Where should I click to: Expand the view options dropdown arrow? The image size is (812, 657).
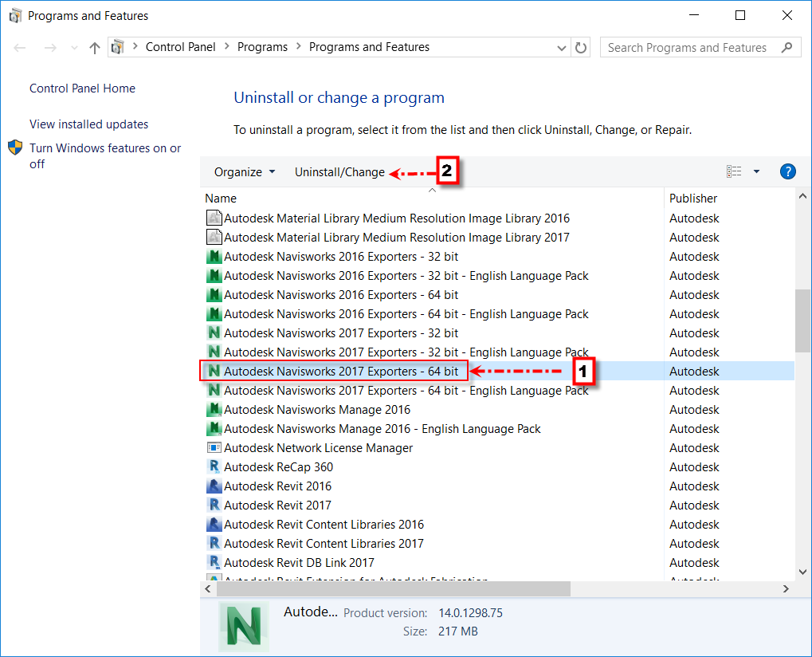coord(756,171)
